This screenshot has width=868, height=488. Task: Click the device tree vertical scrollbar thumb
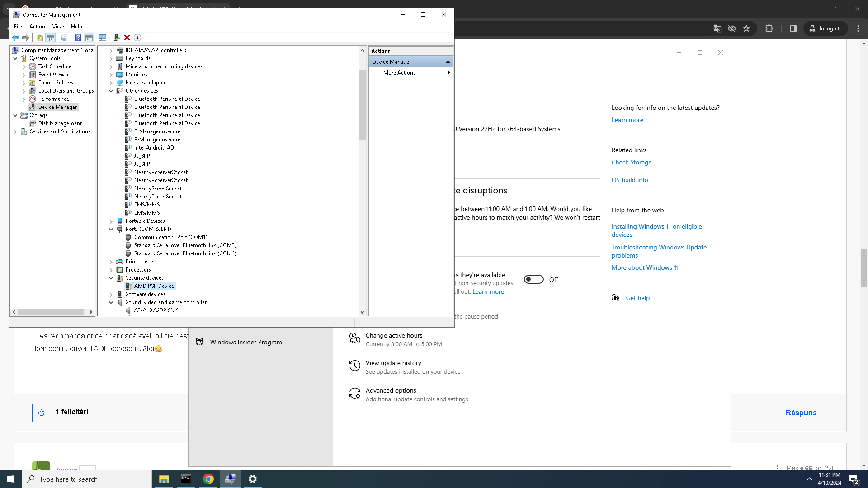click(362, 105)
